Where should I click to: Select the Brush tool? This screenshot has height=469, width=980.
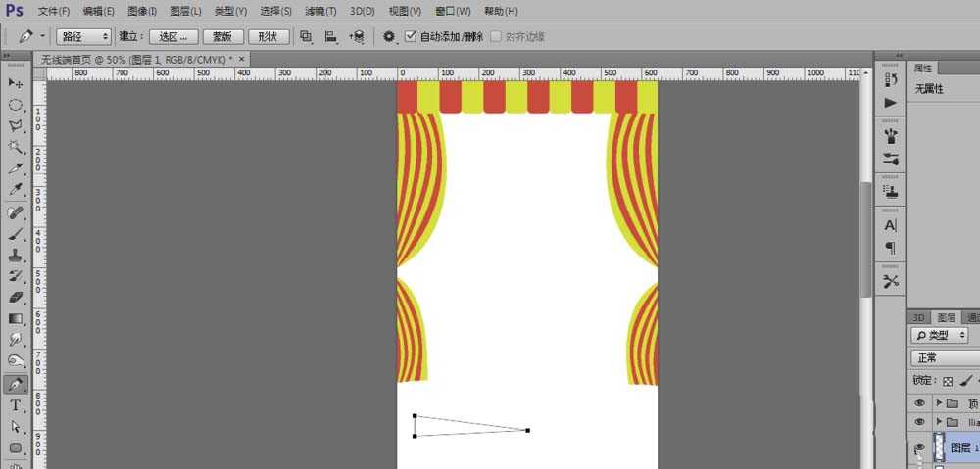tap(16, 233)
